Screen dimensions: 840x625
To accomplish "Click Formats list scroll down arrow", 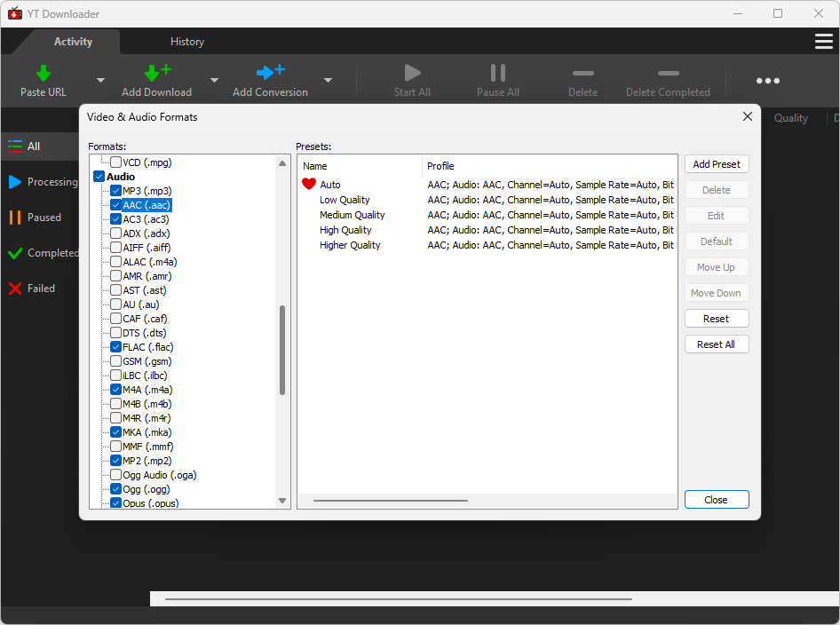I will tap(282, 501).
